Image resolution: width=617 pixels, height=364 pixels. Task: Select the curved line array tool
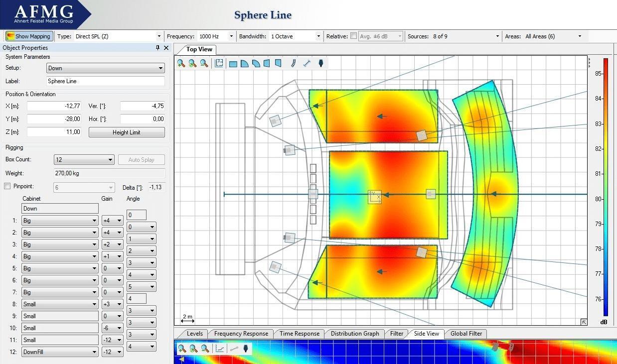point(293,63)
